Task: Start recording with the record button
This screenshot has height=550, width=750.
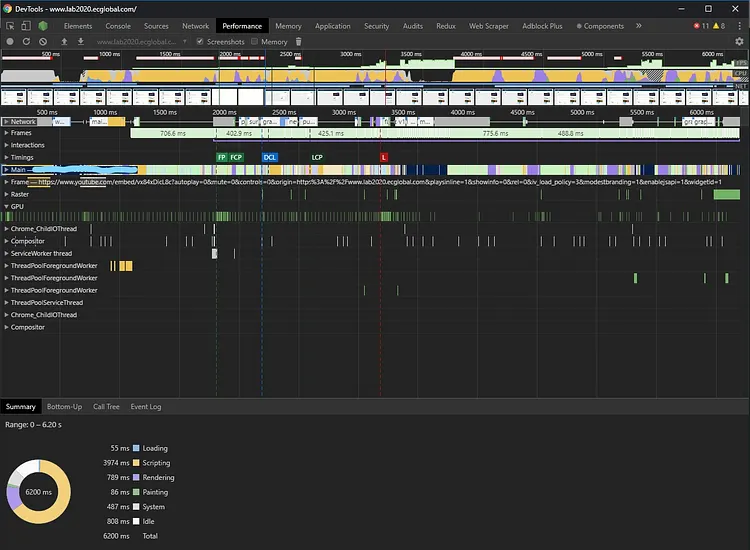Action: tap(10, 42)
